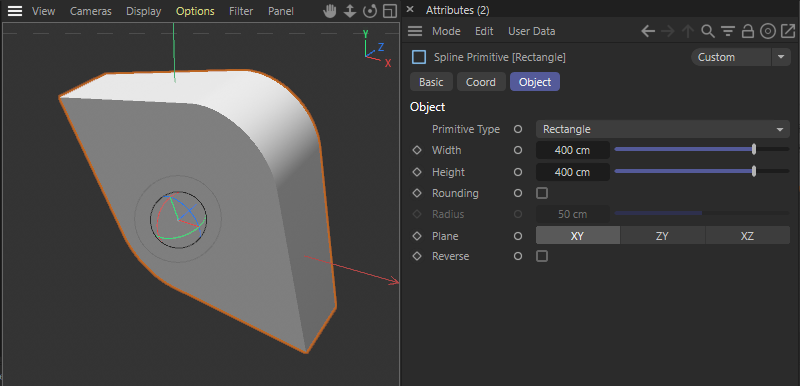
Task: Set Plane to ZY
Action: pos(662,236)
